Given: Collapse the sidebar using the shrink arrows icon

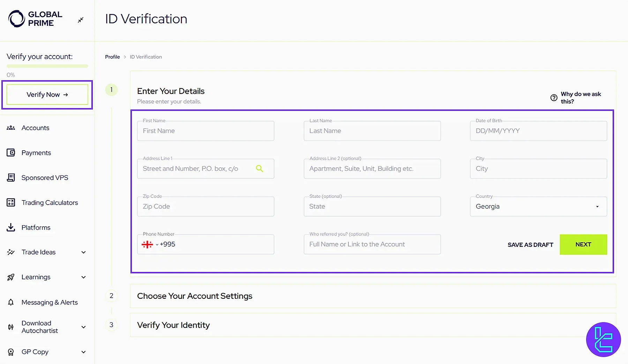Looking at the screenshot, I should pyautogui.click(x=81, y=20).
